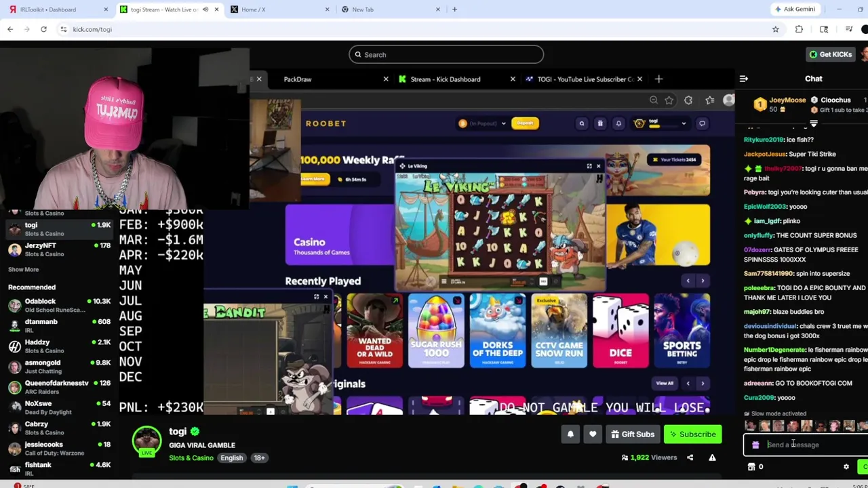The height and width of the screenshot is (488, 868).
Task: Click Learn More on Weekly Raffle
Action: tap(315, 179)
